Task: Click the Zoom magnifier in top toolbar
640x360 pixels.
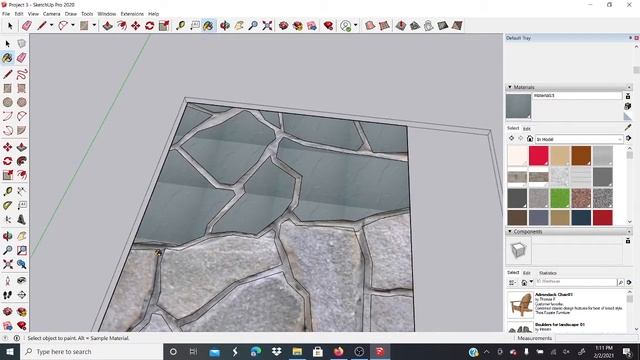Action: coord(253,26)
